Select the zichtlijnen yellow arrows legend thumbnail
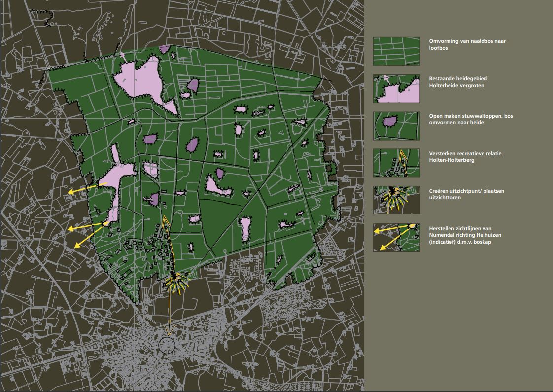The width and height of the screenshot is (553, 392). 396,238
